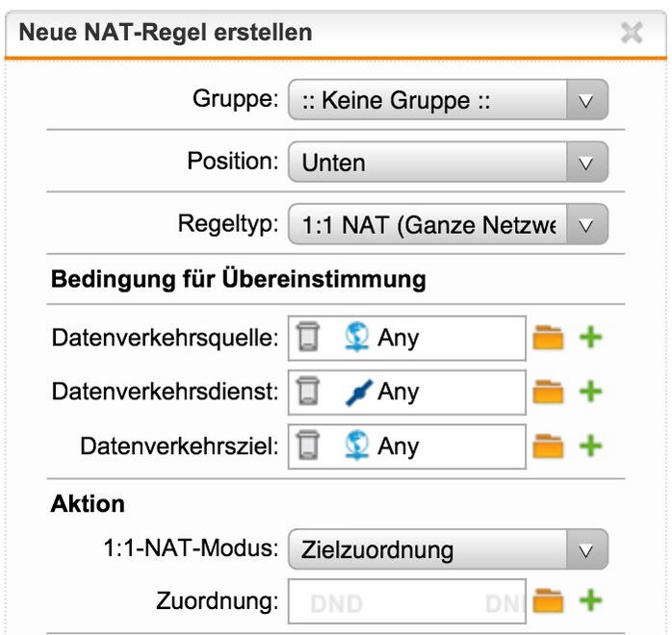The height and width of the screenshot is (635, 672).
Task: Add new Datenverkehrsdienst with green plus
Action: pos(589,392)
